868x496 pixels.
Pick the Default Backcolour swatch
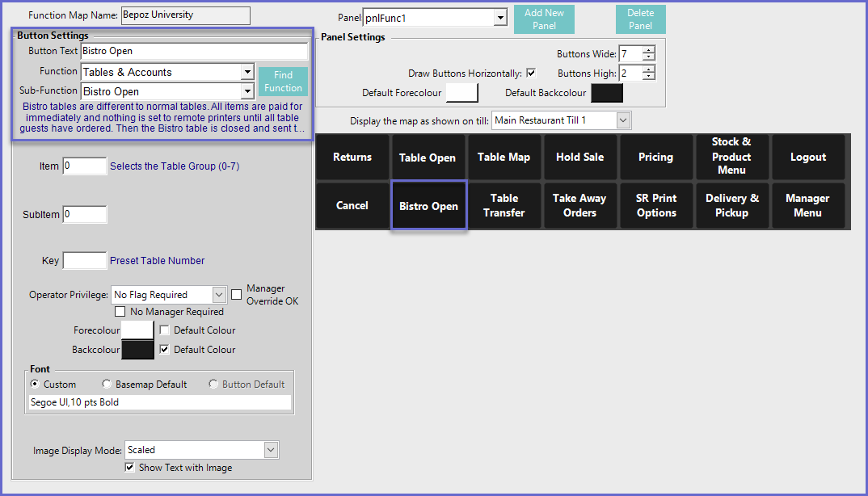tap(607, 92)
